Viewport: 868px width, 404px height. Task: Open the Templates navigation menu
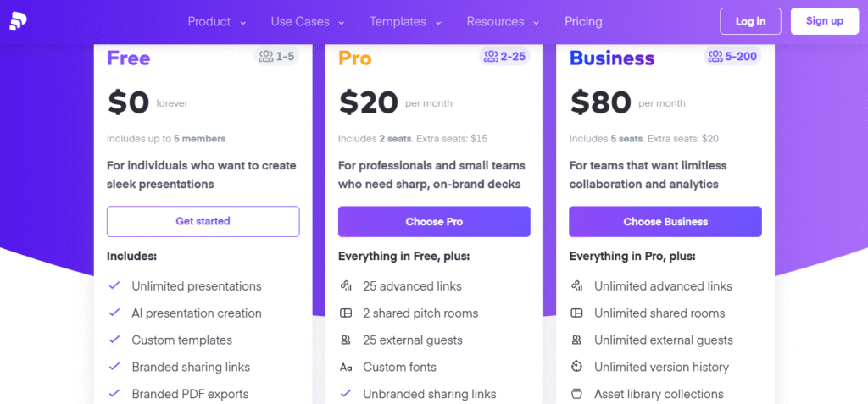coord(405,22)
